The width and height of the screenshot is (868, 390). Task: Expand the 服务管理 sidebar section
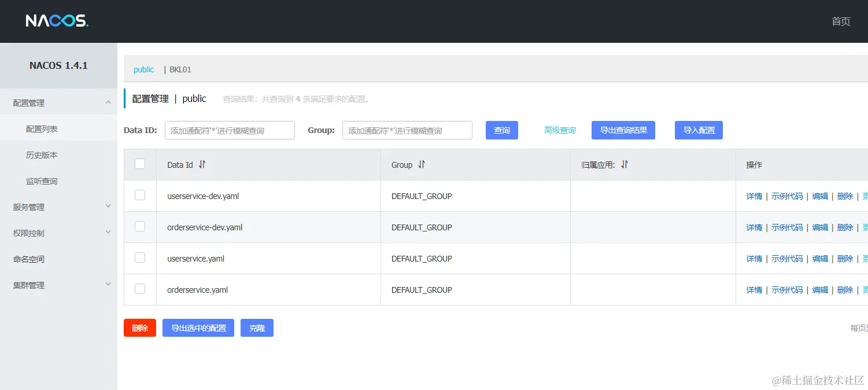coord(58,207)
